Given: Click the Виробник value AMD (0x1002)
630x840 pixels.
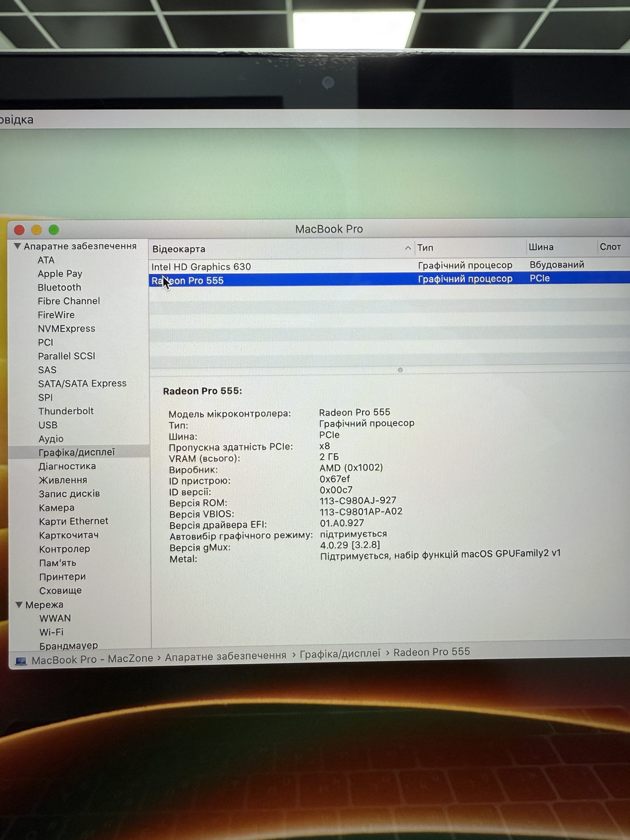Looking at the screenshot, I should [x=351, y=468].
